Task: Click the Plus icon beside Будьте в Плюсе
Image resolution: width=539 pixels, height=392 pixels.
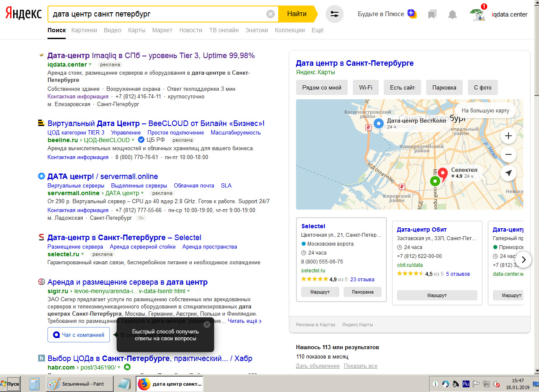Action: point(411,14)
